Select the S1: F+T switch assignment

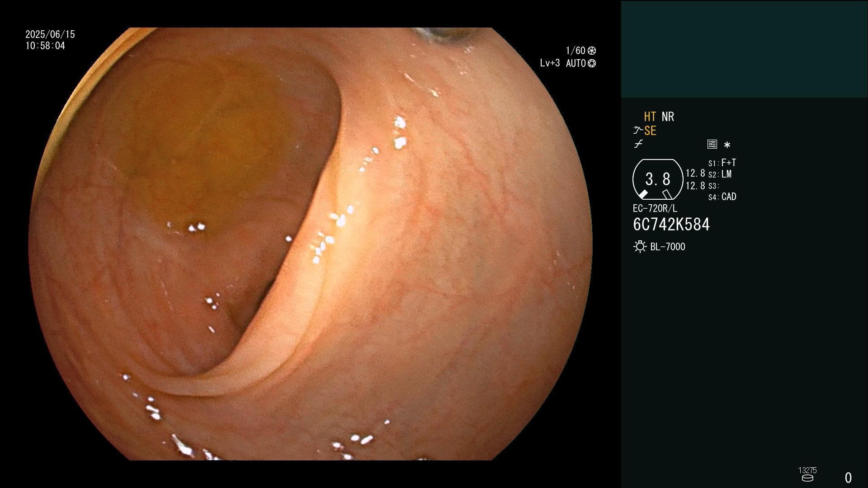(x=722, y=163)
